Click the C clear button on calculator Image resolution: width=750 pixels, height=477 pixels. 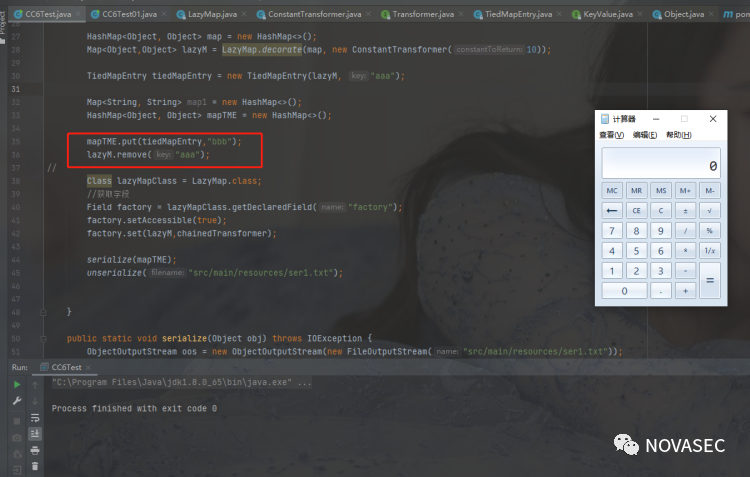661,211
